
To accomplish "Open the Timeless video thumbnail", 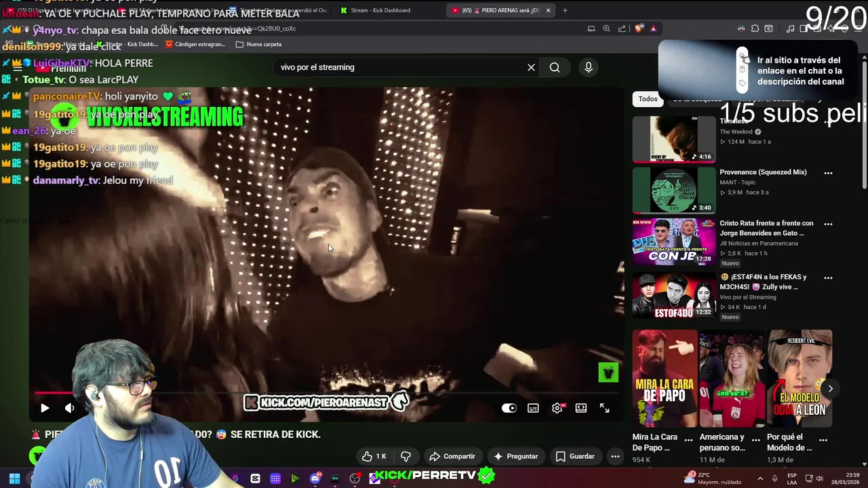I will (673, 139).
